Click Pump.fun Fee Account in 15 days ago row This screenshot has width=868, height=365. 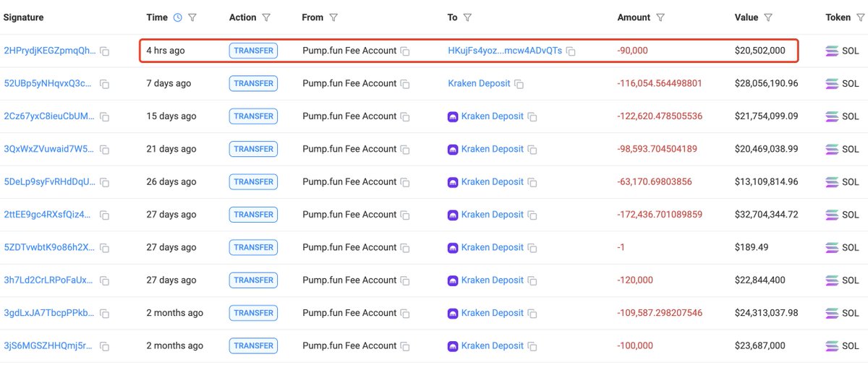pyautogui.click(x=349, y=116)
